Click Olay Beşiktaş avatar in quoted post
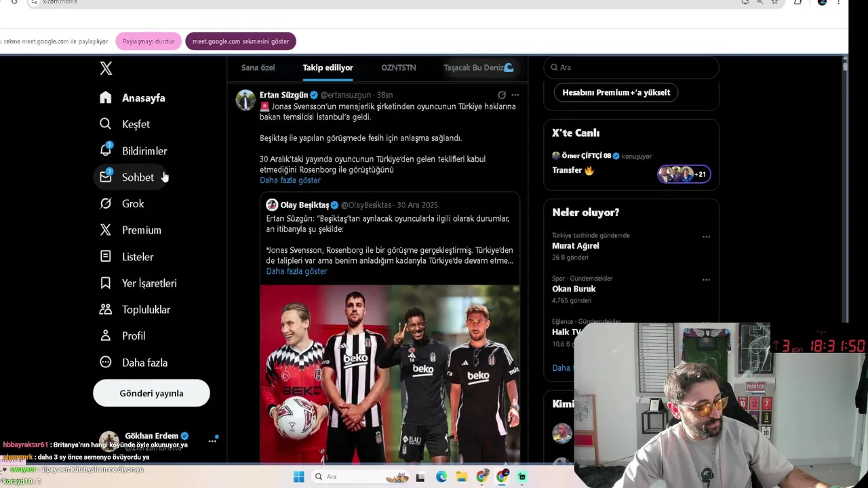The height and width of the screenshot is (488, 868). [272, 205]
